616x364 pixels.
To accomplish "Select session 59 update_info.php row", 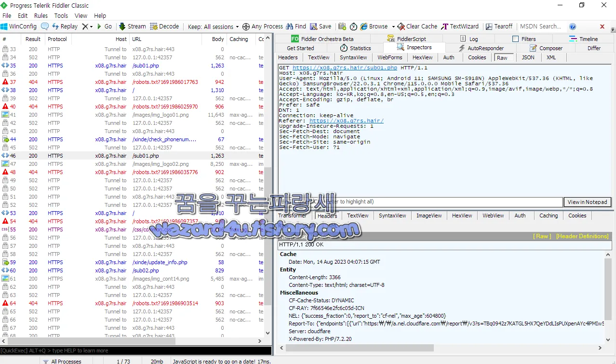I will point(133,262).
